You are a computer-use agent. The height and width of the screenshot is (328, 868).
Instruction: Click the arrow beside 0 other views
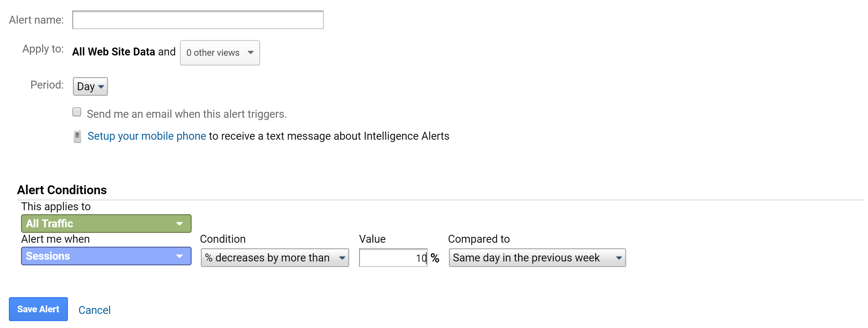point(251,52)
